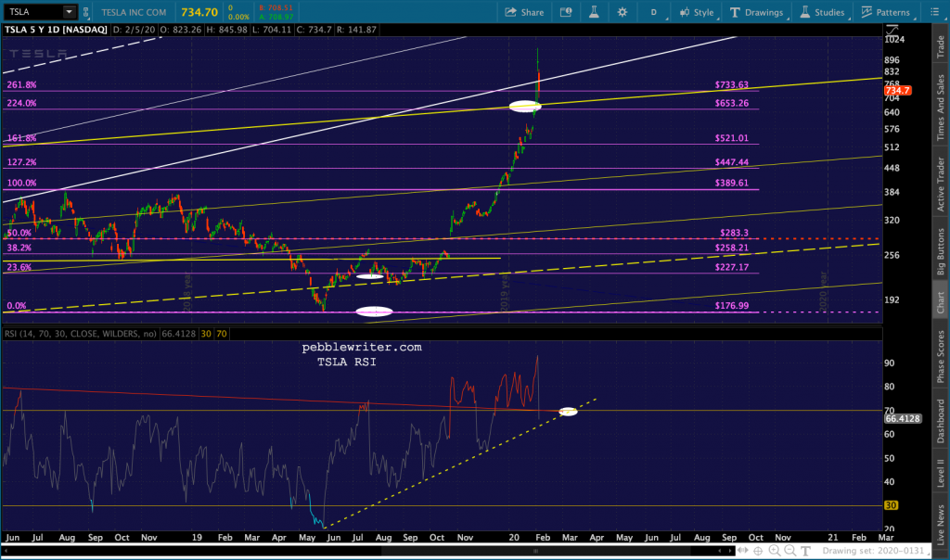Screen dimensions: 950x560
Task: Switch to Active Trader sidebar tab
Action: 941,185
